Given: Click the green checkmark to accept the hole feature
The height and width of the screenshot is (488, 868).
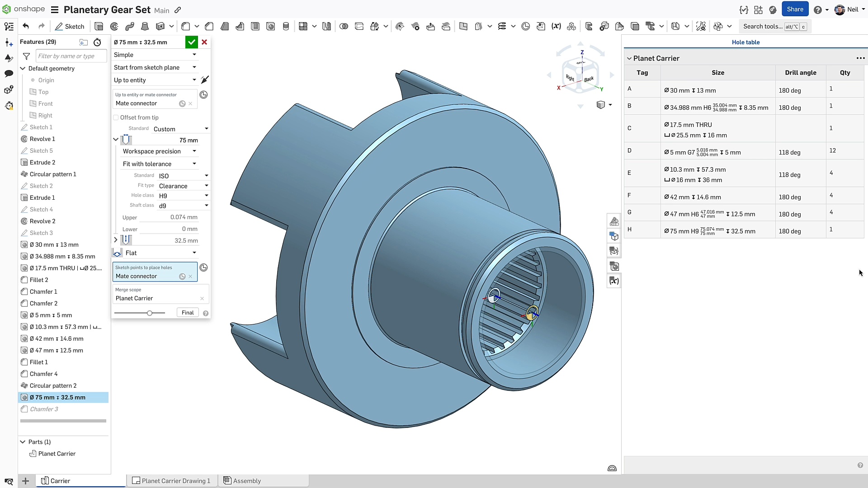Looking at the screenshot, I should [192, 42].
